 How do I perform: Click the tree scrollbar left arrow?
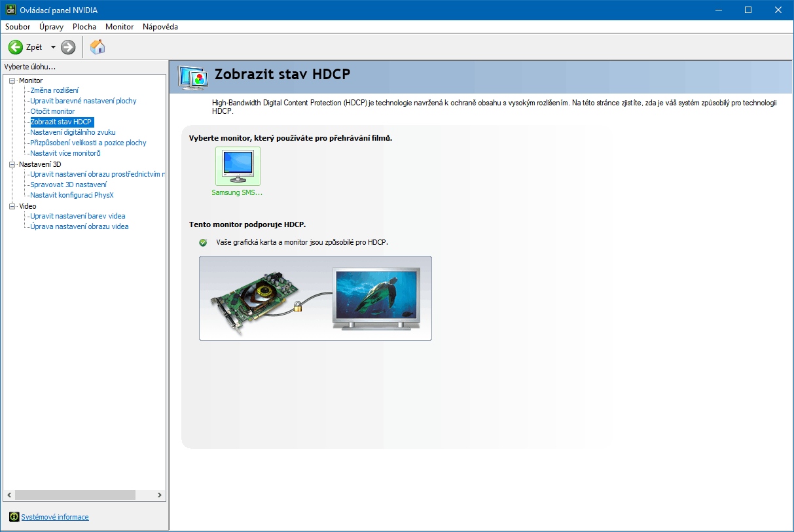9,495
